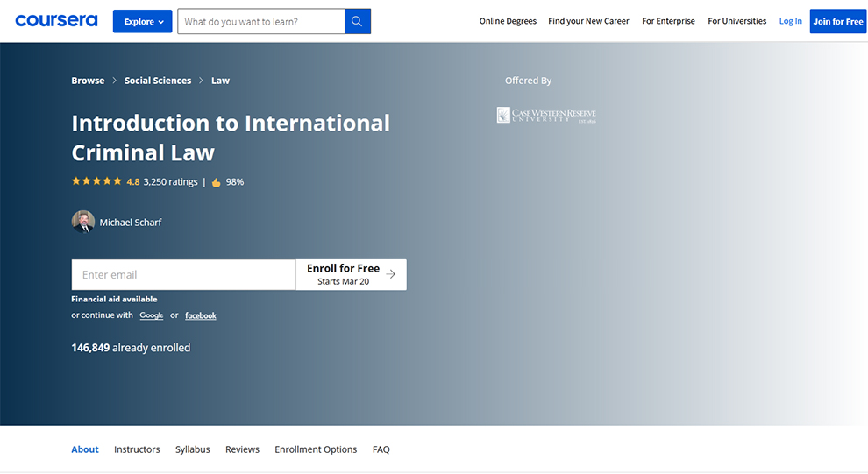Open For Enterprise link
This screenshot has width=868, height=474.
[668, 21]
